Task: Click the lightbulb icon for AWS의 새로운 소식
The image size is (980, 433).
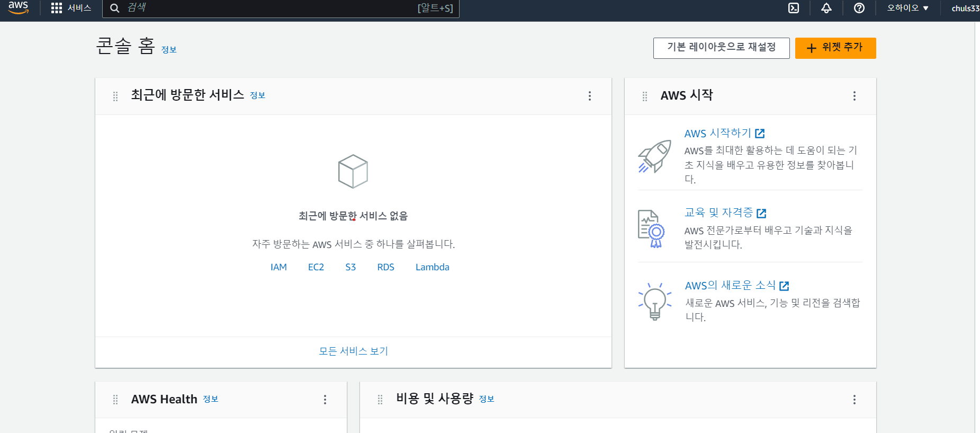Action: coord(655,301)
